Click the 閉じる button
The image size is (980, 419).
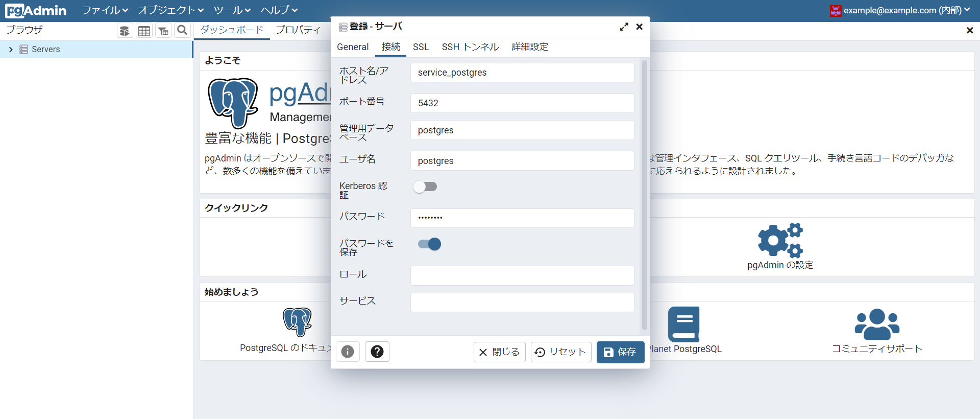coord(500,352)
